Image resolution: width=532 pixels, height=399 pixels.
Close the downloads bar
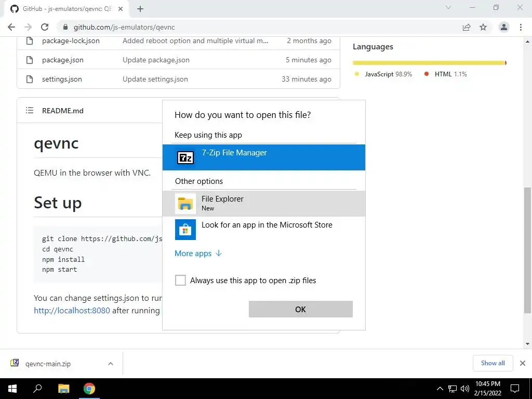[x=523, y=363]
